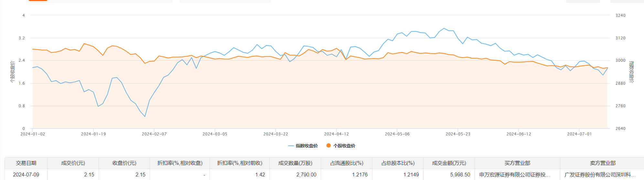This screenshot has height=180, width=644.
Task: Open the 广发证券 seller branch entry
Action: tap(600, 175)
